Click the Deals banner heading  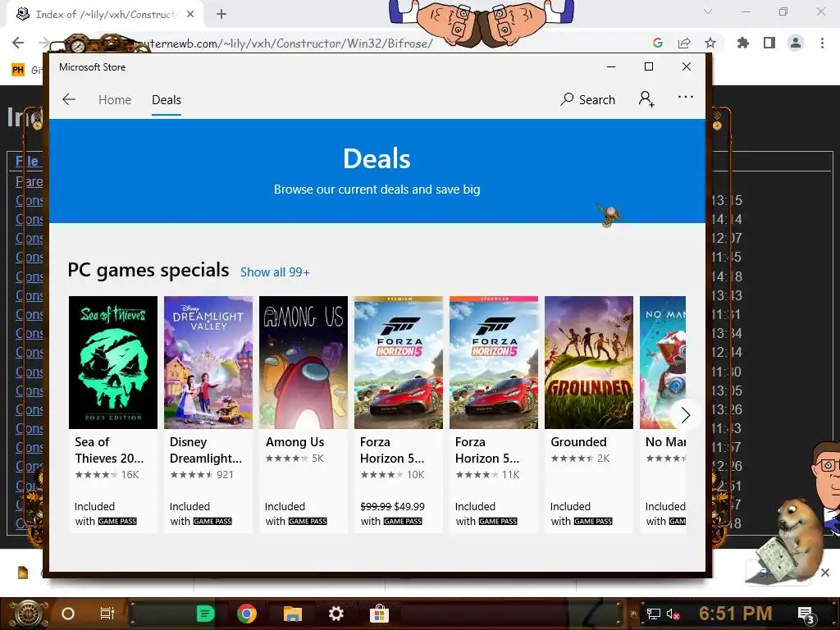[377, 159]
